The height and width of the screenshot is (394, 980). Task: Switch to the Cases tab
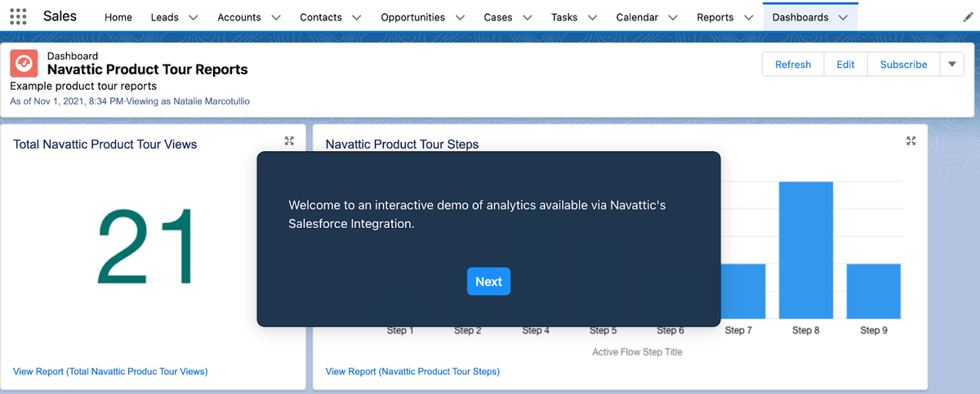498,17
